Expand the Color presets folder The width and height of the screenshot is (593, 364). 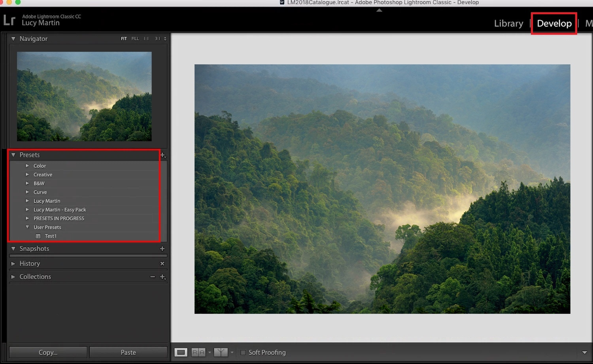click(x=27, y=166)
